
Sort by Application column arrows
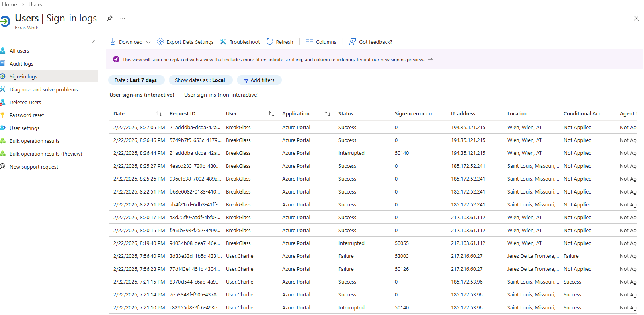(328, 114)
